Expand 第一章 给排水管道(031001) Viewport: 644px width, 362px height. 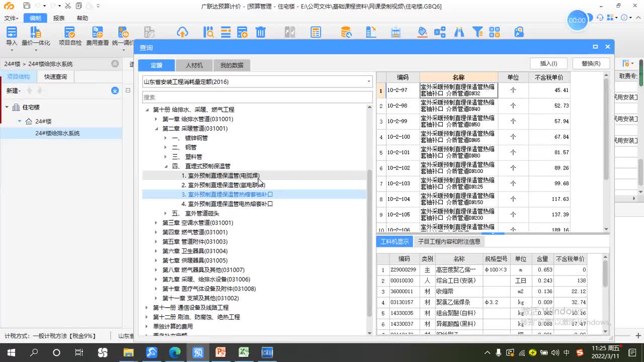coord(156,119)
